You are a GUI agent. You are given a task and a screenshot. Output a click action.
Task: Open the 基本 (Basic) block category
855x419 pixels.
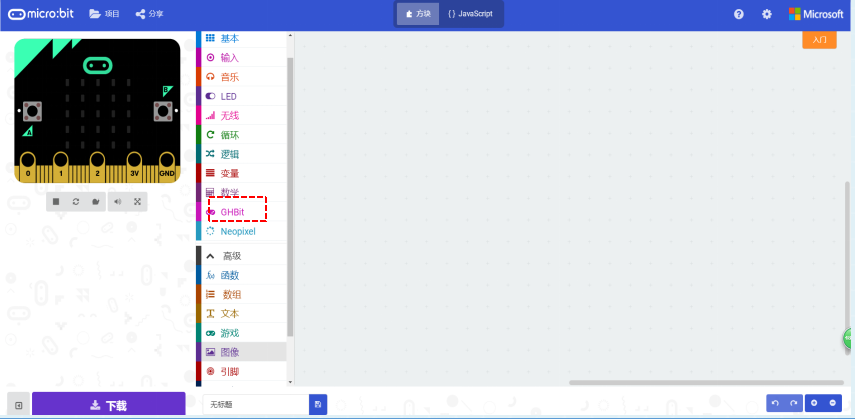point(241,39)
